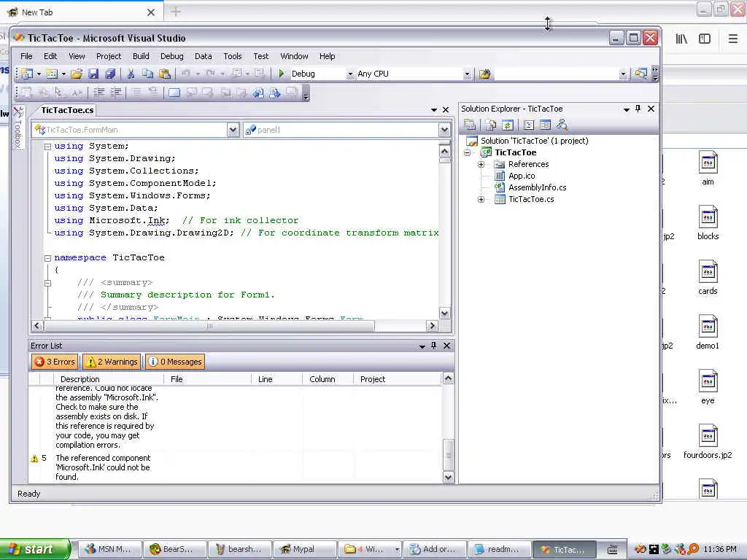Image resolution: width=747 pixels, height=560 pixels.
Task: Collapse the TicTacToe project node
Action: 468,153
